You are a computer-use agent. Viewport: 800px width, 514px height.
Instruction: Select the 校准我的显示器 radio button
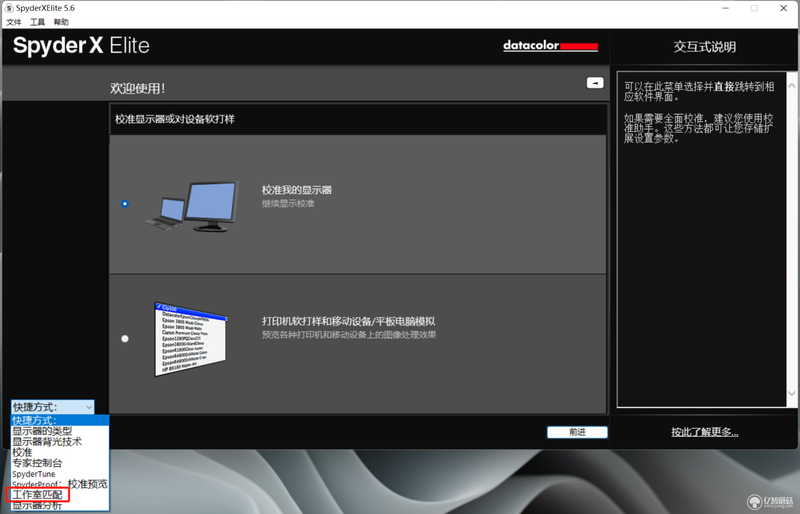pos(125,204)
